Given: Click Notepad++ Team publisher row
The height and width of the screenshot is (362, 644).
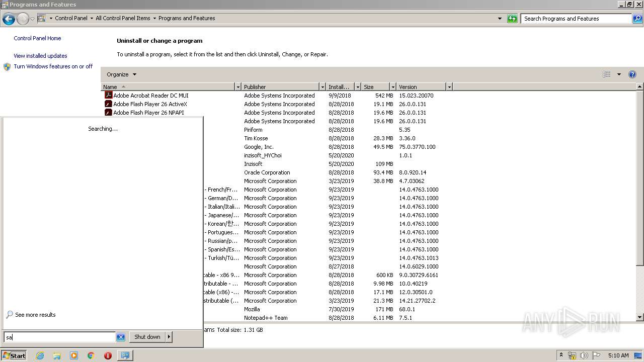Looking at the screenshot, I should pos(266,318).
